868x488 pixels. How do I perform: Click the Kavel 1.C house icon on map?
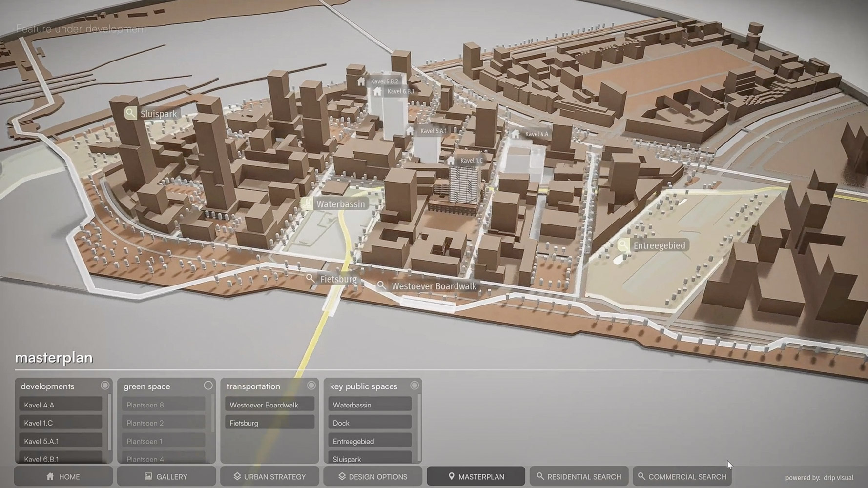(451, 160)
